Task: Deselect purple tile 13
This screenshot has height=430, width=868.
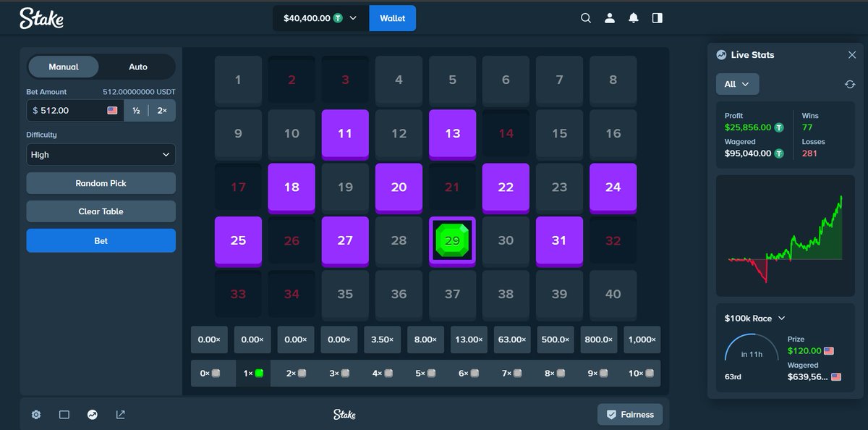Action: [x=452, y=134]
